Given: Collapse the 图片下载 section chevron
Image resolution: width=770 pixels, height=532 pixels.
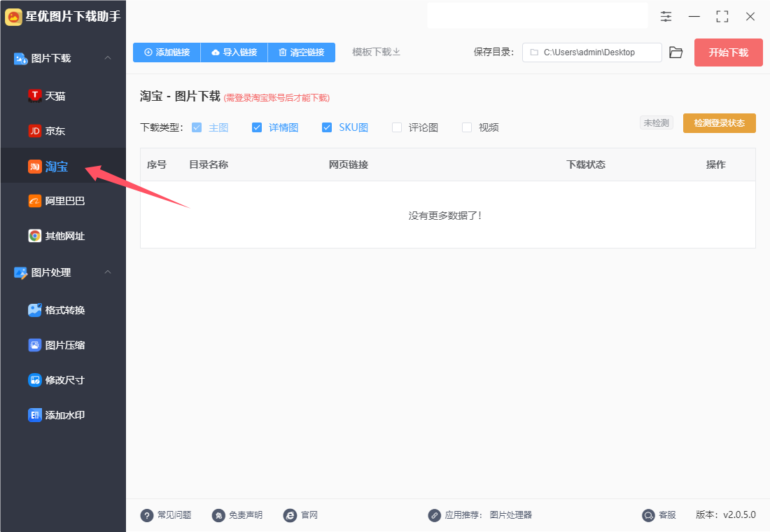Looking at the screenshot, I should pyautogui.click(x=108, y=58).
